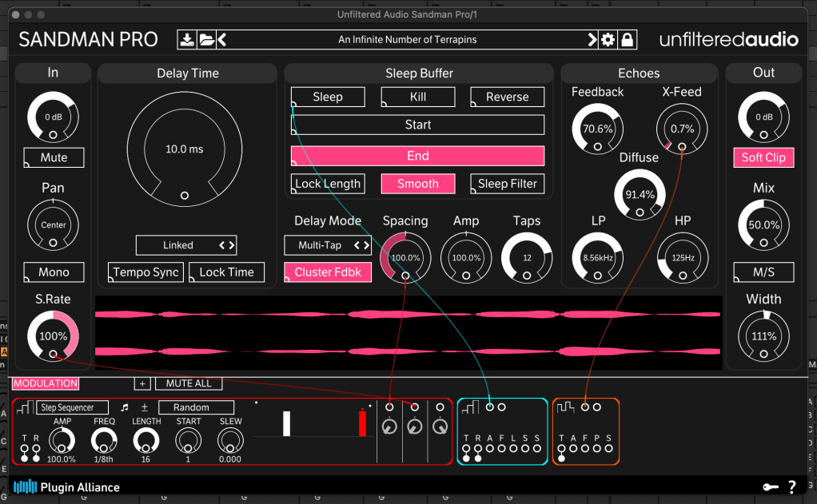817x504 pixels.
Task: Enable the Sleep buffer toggle
Action: [328, 97]
